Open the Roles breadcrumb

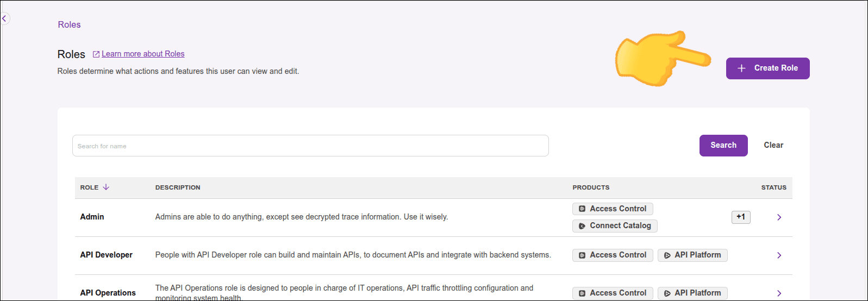pos(70,24)
